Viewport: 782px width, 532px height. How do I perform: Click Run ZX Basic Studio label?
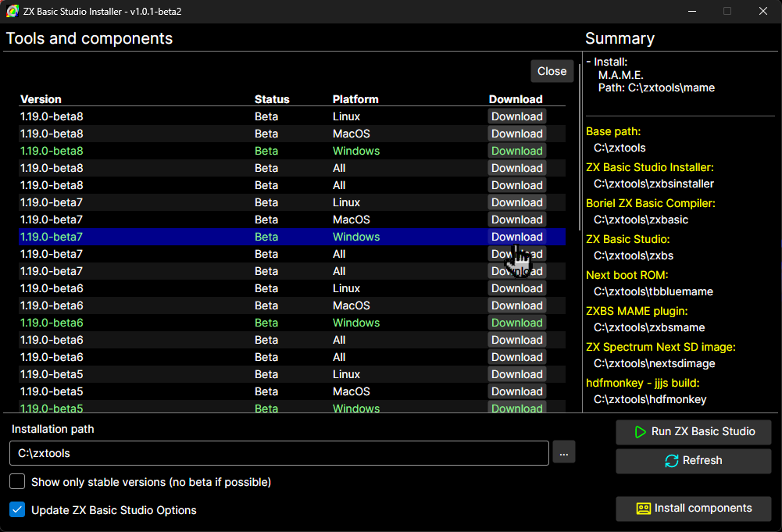[x=702, y=431]
